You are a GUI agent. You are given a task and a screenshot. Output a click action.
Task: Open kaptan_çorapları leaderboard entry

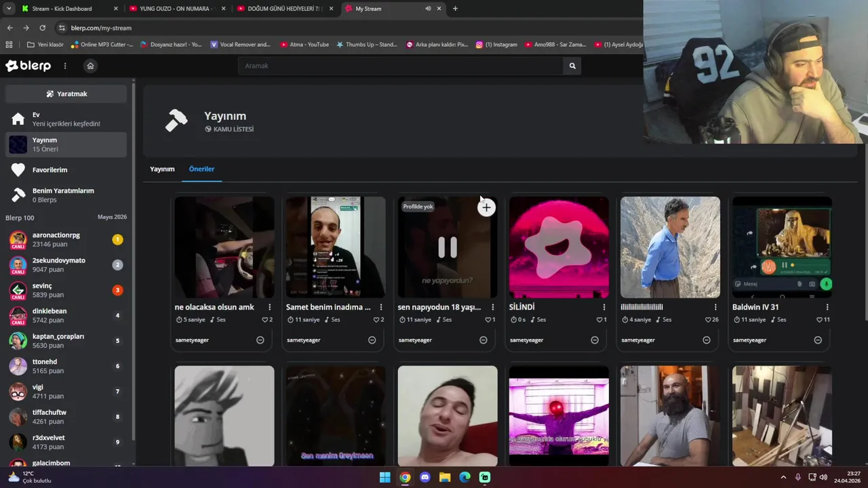(x=66, y=341)
